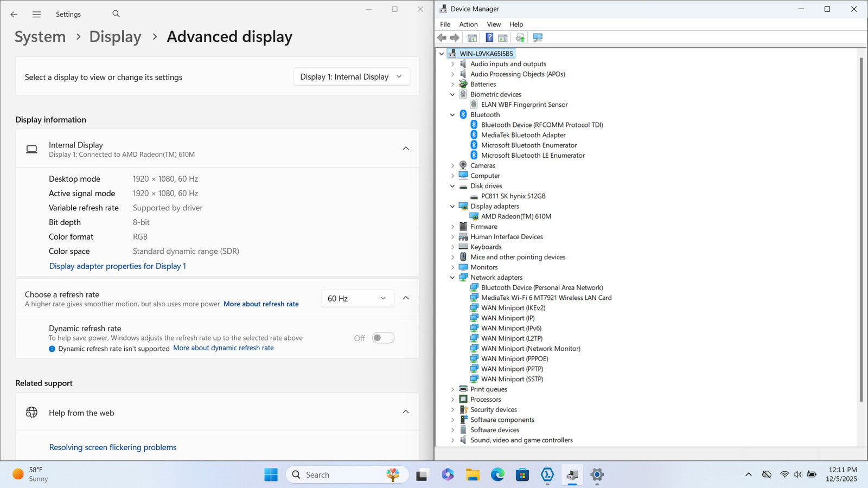
Task: Open the Settings hamburger navigation menu
Action: click(36, 15)
